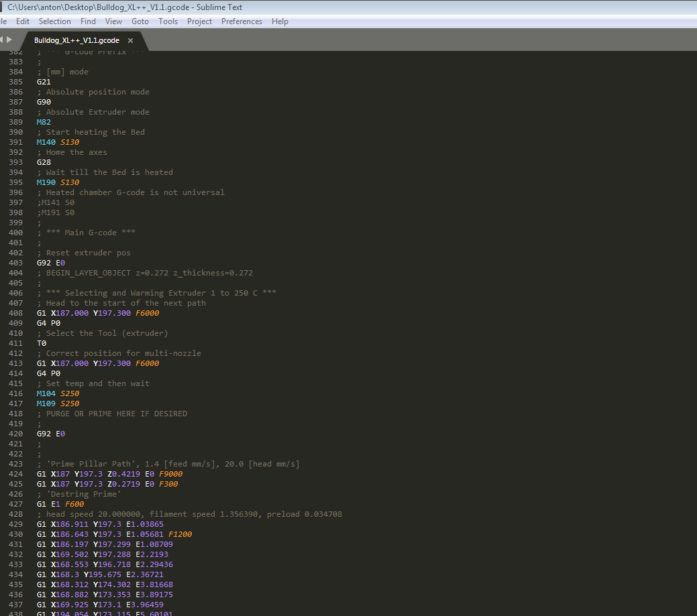Place cursor on G28 home command
The image size is (697, 616).
[44, 162]
